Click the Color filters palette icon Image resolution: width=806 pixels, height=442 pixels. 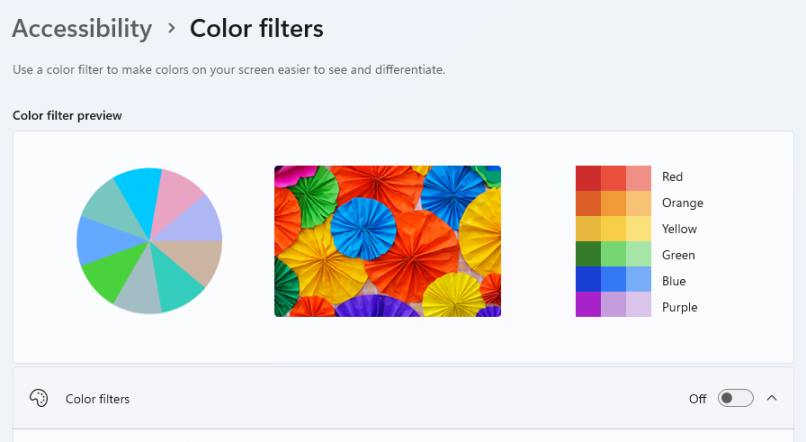tap(39, 398)
